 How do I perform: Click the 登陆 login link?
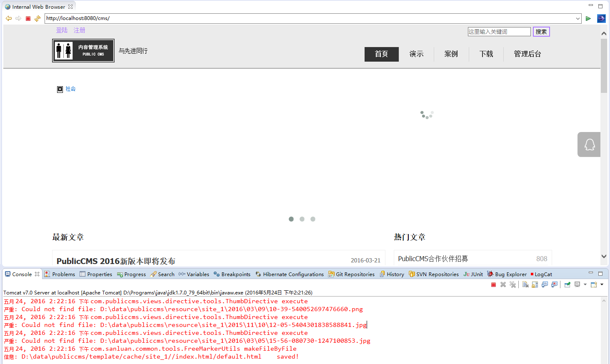point(62,30)
